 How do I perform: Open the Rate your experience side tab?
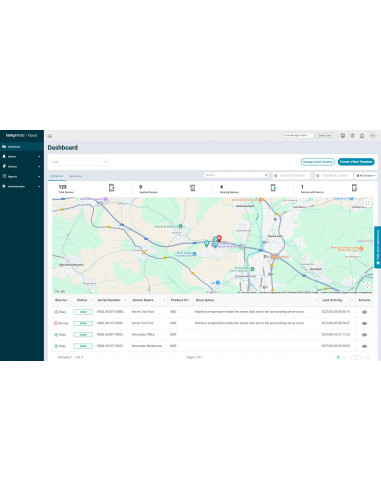pos(378,247)
